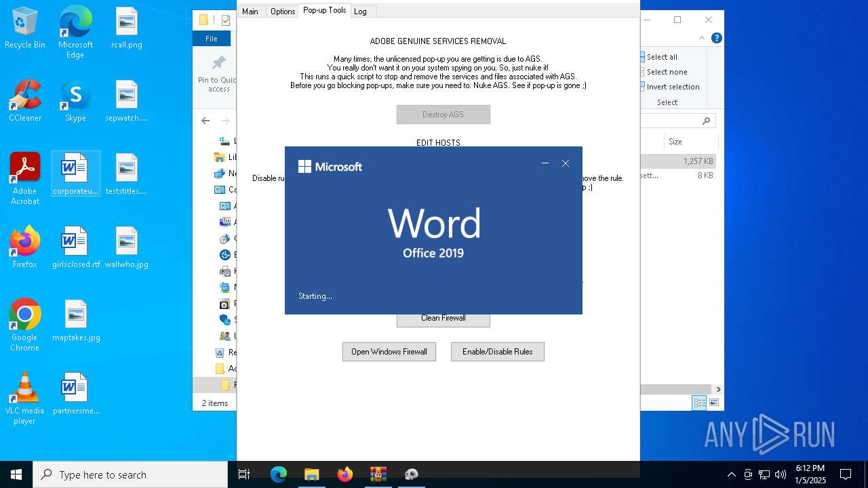Open the Windows Start menu
Viewport: 868px width, 488px height.
coord(16,474)
